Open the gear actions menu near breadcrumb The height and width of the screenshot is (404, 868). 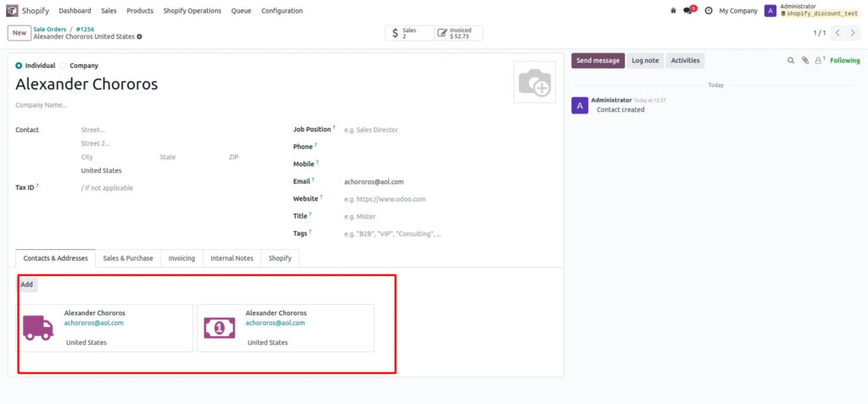click(140, 36)
